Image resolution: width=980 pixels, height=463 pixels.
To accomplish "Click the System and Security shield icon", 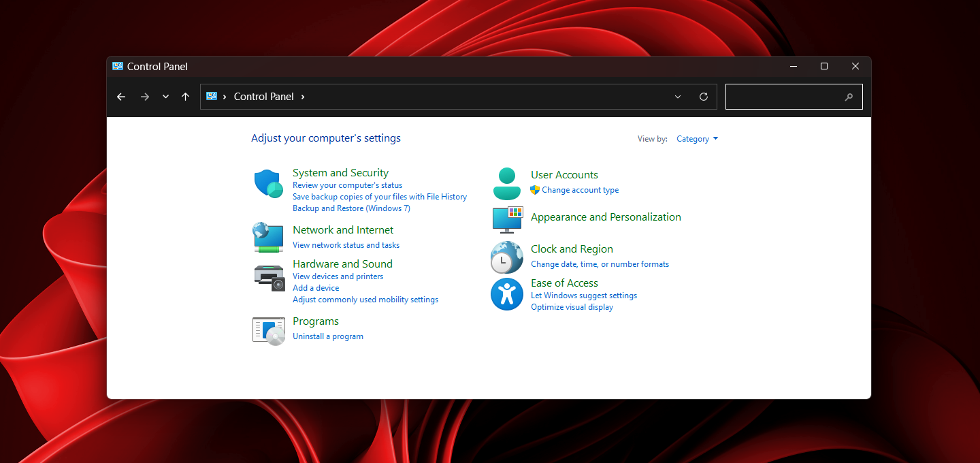I will coord(268,184).
